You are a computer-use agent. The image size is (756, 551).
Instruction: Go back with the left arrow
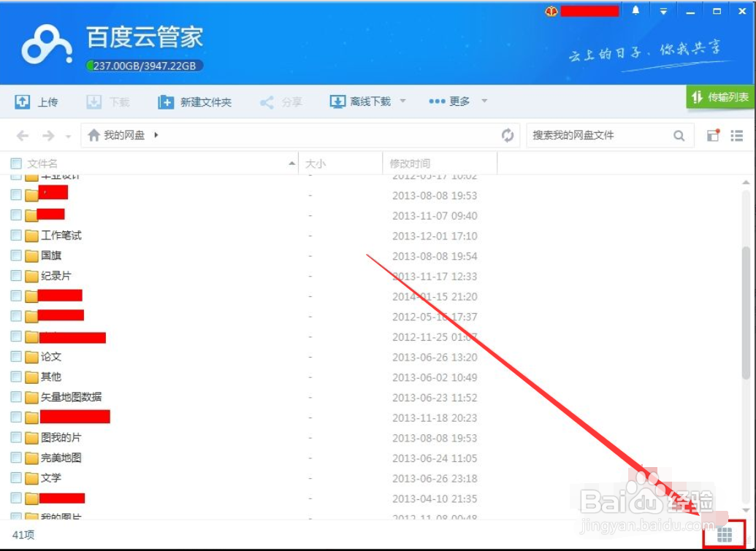[22, 136]
